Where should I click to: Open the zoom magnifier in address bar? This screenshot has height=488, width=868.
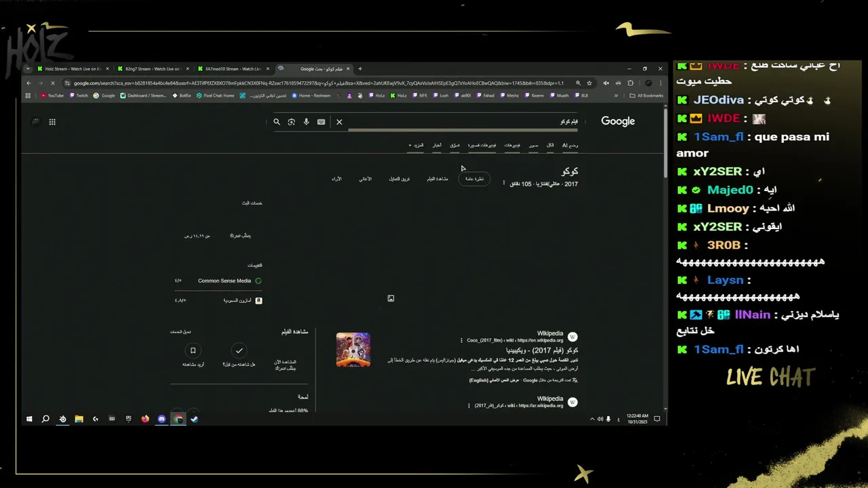coord(578,83)
